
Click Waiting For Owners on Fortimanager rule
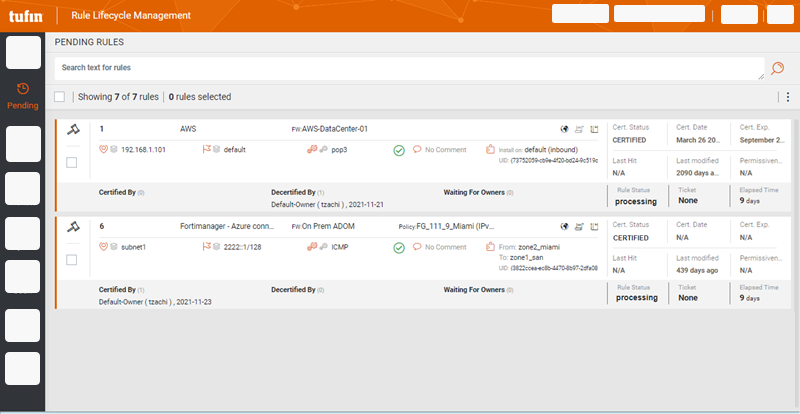pos(479,289)
